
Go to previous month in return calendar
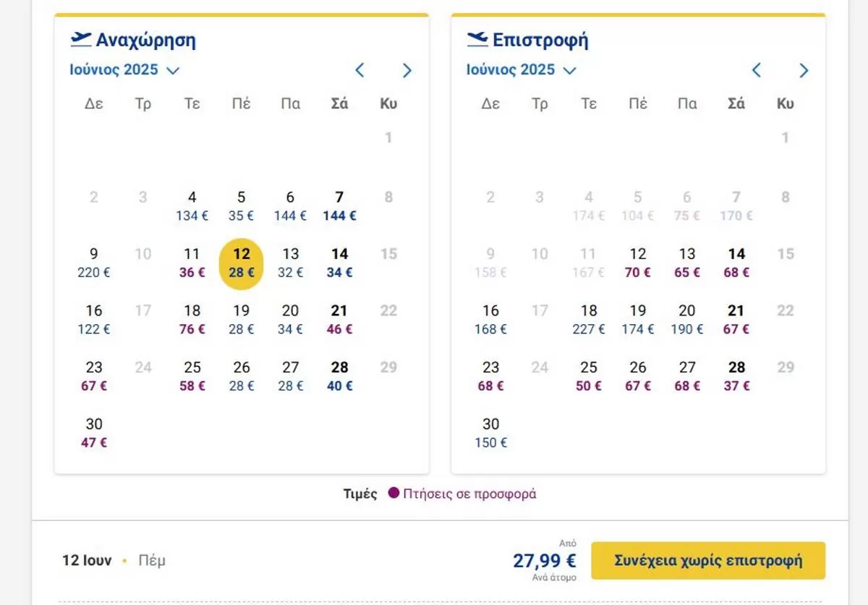757,70
